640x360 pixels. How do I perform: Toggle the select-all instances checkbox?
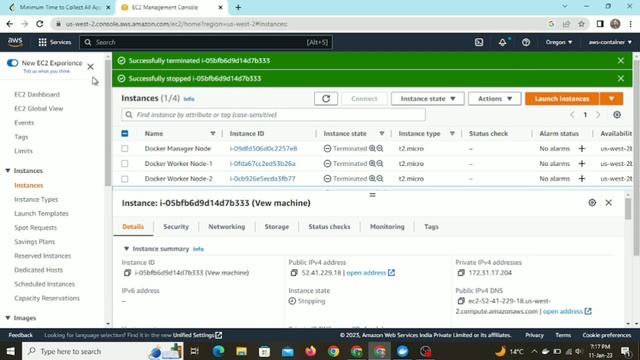(125, 133)
